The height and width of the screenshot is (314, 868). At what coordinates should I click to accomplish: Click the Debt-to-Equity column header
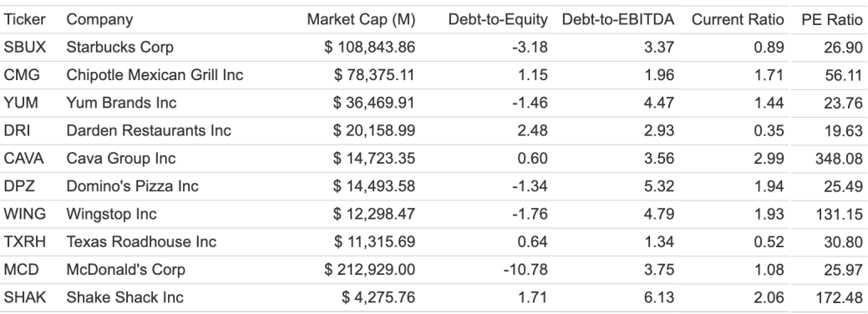pos(498,19)
